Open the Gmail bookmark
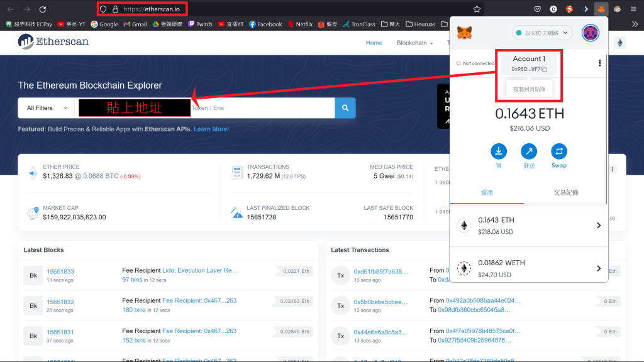The image size is (644, 362). [x=135, y=25]
